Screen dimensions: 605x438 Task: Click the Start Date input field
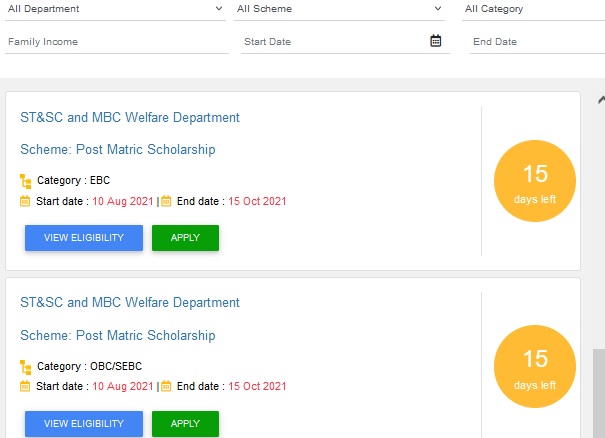[335, 42]
